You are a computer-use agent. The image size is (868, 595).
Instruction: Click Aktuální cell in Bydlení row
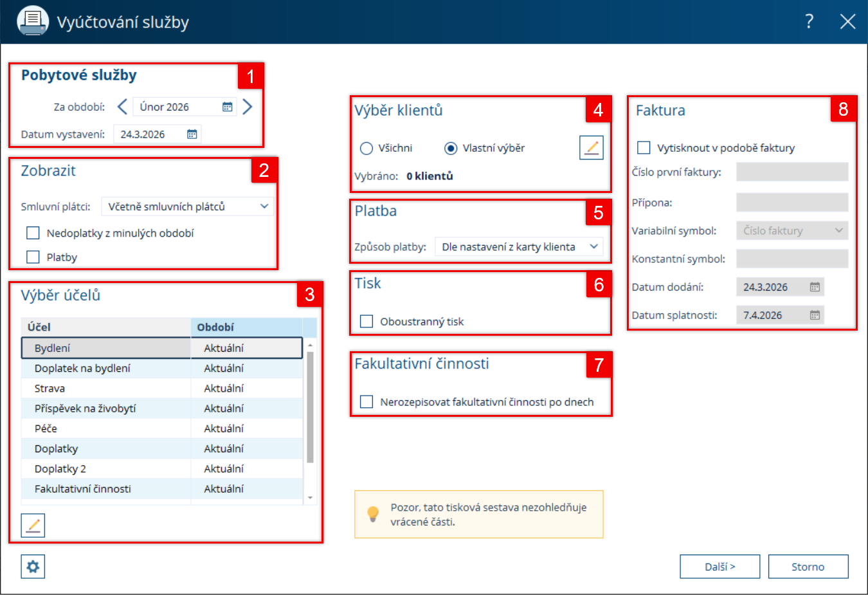coord(247,348)
